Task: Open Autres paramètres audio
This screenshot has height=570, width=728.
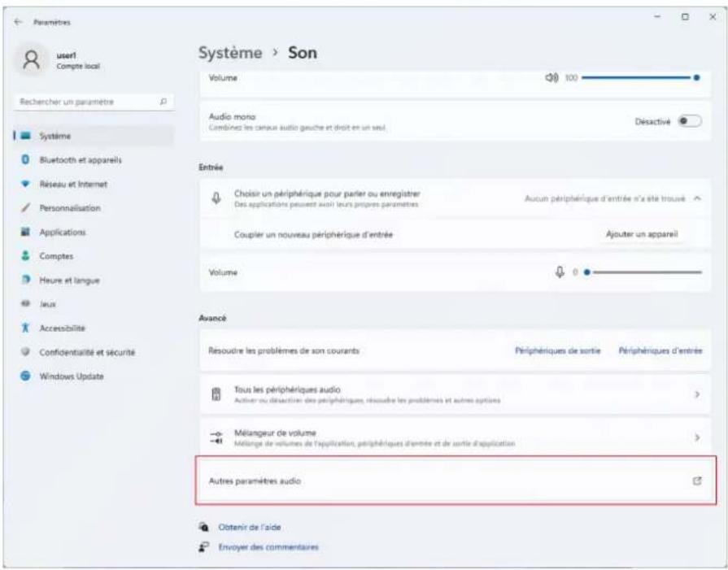Action: pos(455,481)
